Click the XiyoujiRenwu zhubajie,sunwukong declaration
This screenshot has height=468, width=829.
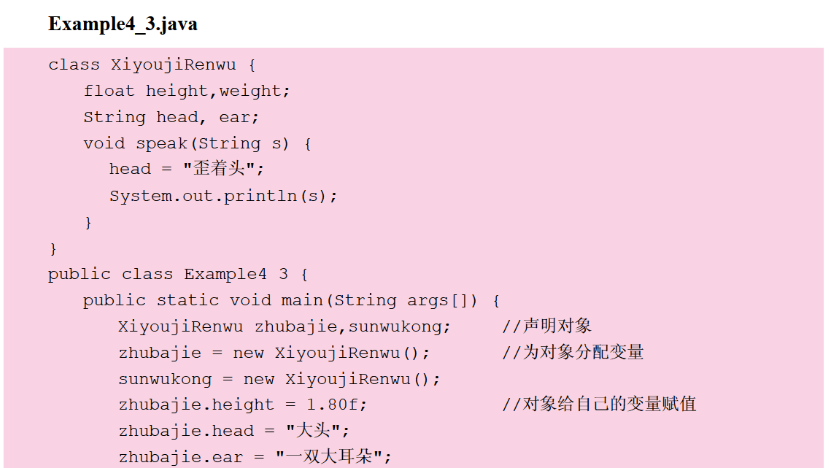point(284,326)
